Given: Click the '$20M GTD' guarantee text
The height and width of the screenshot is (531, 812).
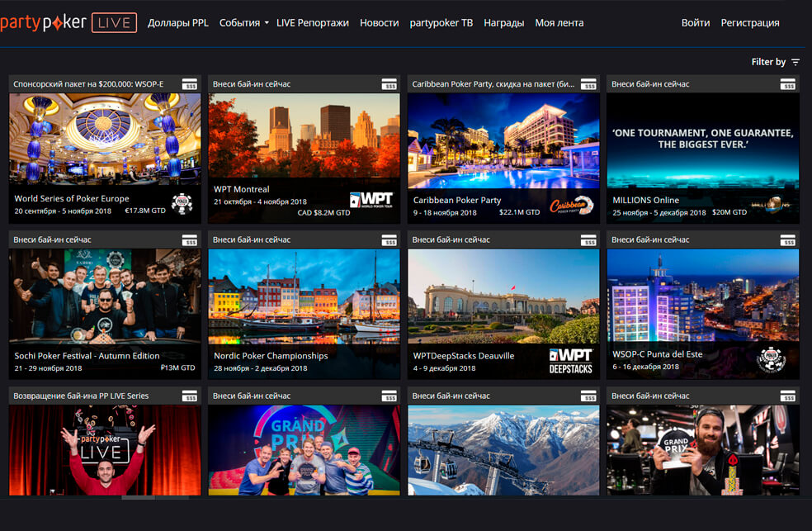Looking at the screenshot, I should click(729, 212).
